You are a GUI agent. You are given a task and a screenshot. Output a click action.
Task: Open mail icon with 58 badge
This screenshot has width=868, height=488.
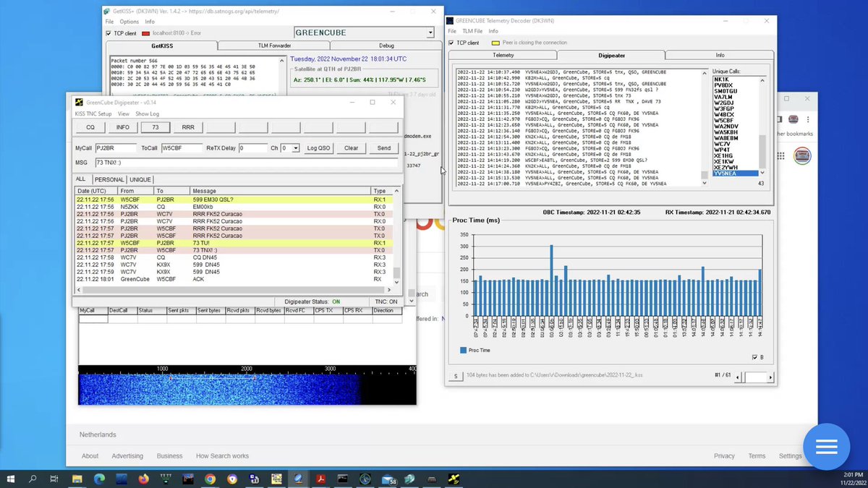[x=388, y=479]
